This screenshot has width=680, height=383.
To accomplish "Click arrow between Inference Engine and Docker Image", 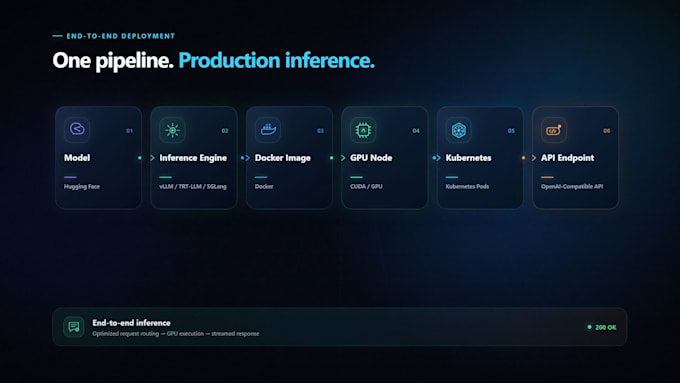I will coord(247,158).
